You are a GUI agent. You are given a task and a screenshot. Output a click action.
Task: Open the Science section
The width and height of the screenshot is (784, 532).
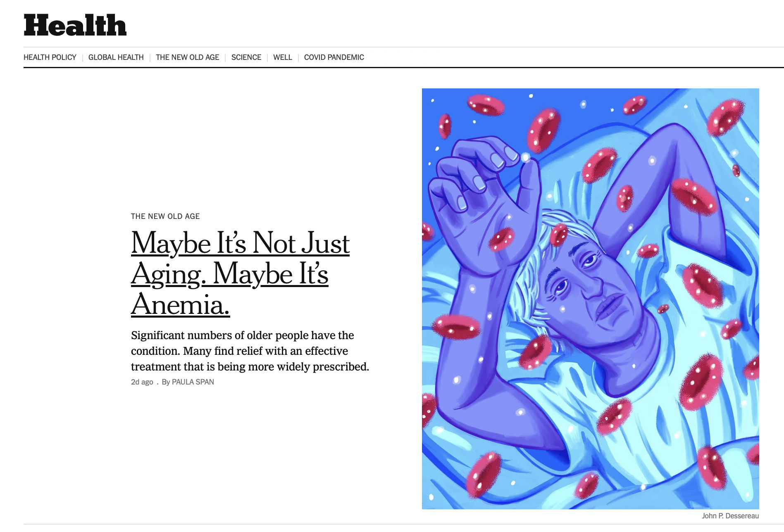[x=246, y=57]
